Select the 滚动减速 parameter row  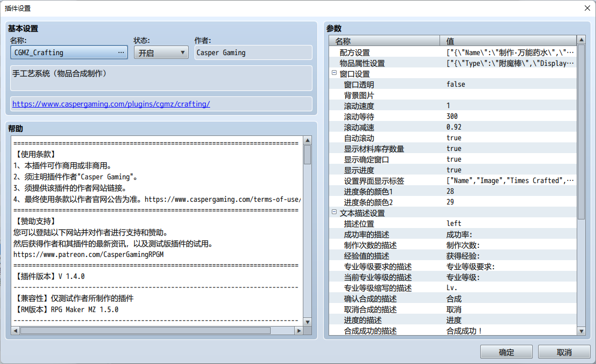tap(453, 127)
